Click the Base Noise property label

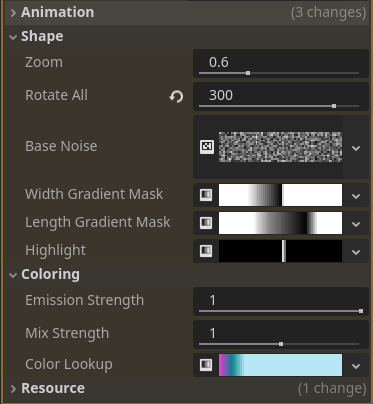[x=61, y=146]
